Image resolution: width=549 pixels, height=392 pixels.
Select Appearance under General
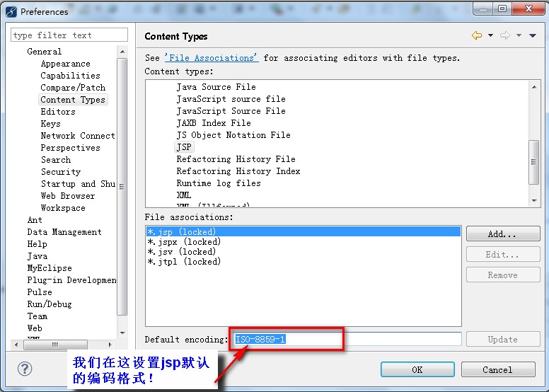tap(66, 64)
